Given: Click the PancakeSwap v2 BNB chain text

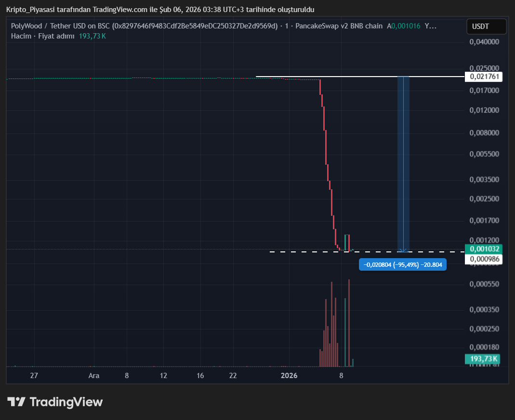Looking at the screenshot, I should pos(339,26).
